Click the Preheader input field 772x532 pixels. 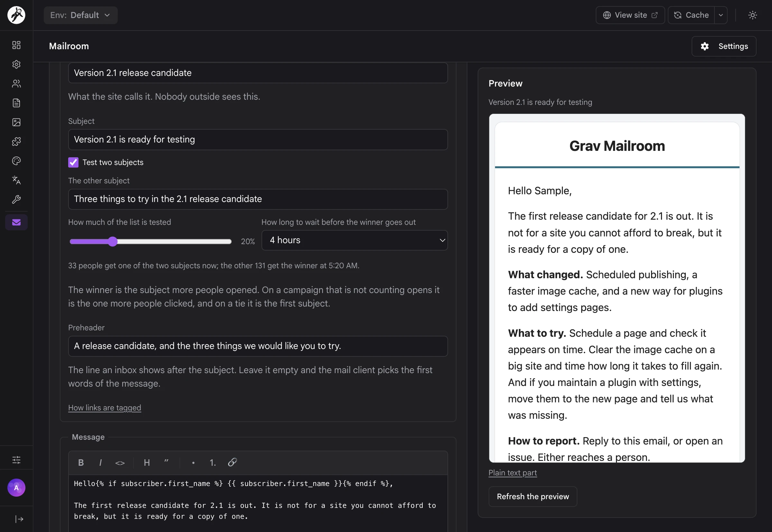pos(258,346)
